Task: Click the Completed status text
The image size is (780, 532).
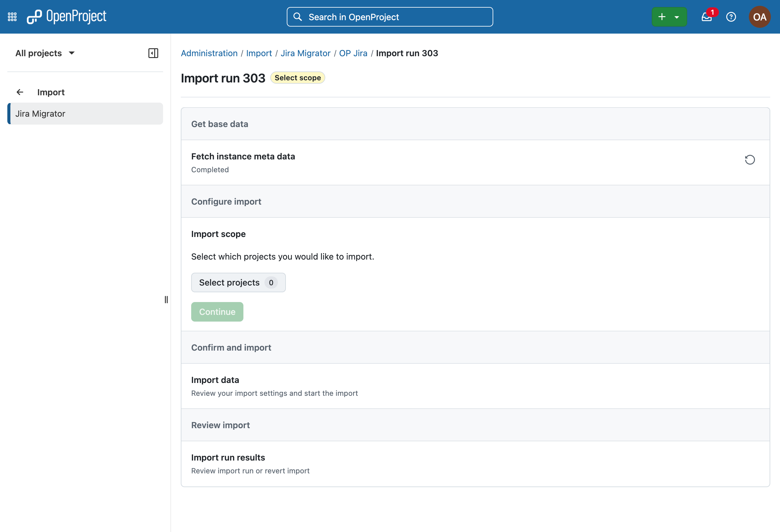Action: click(x=210, y=170)
